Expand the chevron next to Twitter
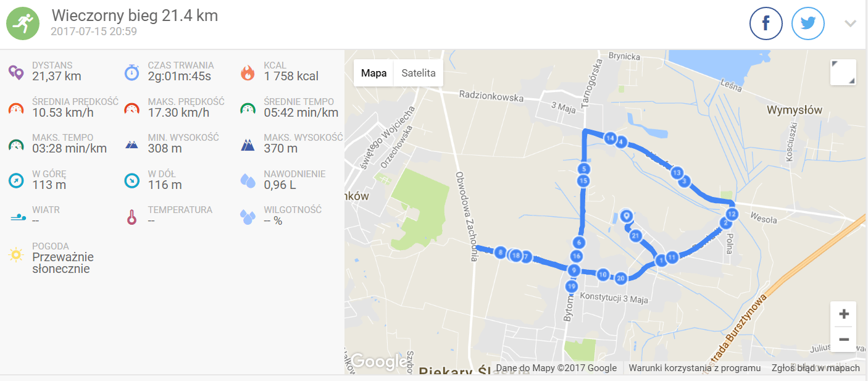Image resolution: width=868 pixels, height=381 pixels. pos(850,23)
